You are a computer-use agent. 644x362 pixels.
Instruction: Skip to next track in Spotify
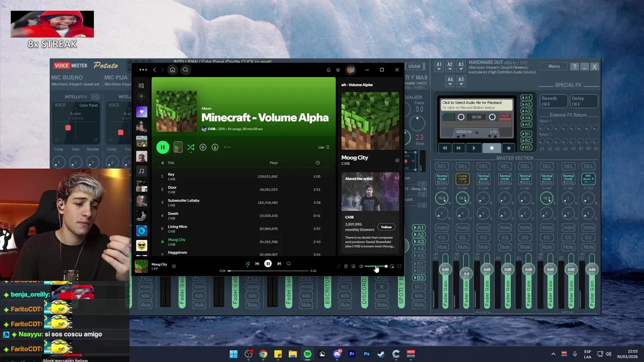click(x=279, y=263)
